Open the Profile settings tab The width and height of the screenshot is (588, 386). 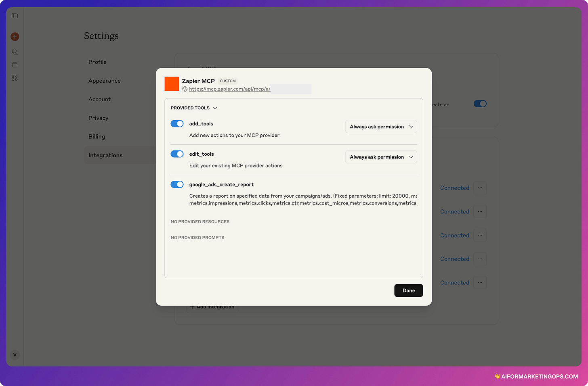tap(98, 62)
